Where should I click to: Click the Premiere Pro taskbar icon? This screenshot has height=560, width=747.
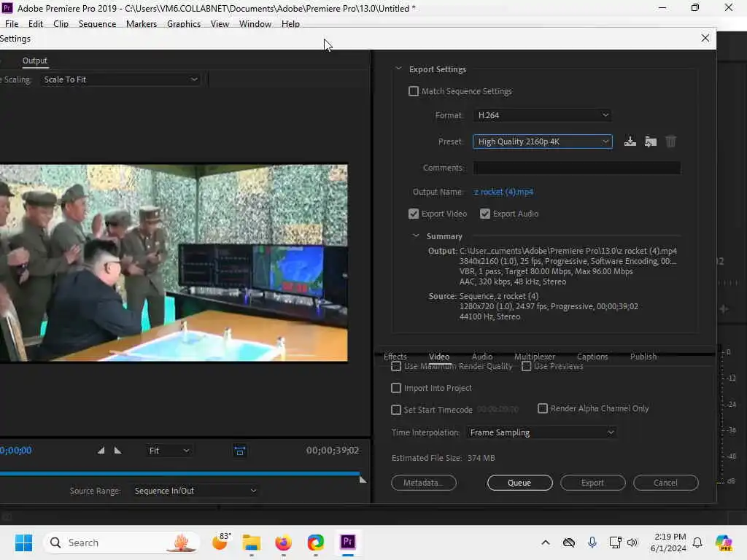coord(348,542)
